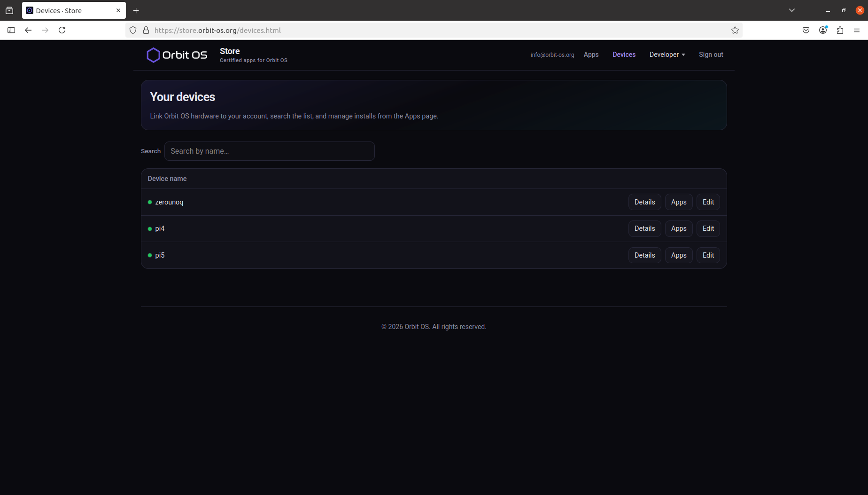The width and height of the screenshot is (868, 495).
Task: Edit the pi5 device
Action: point(708,255)
